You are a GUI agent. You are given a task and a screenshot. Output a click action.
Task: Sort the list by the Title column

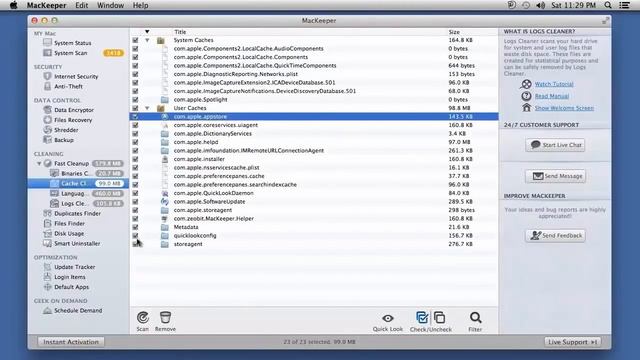[x=180, y=32]
